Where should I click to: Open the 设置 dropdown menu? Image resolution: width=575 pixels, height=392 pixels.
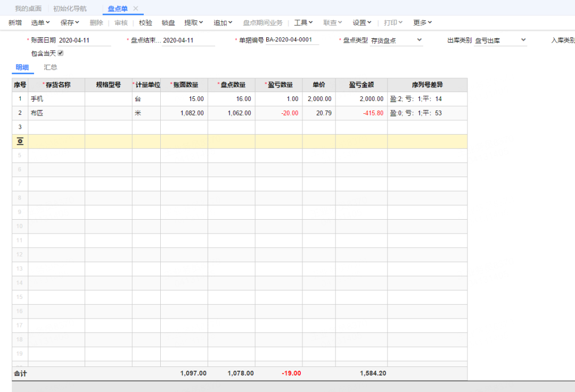tap(362, 23)
